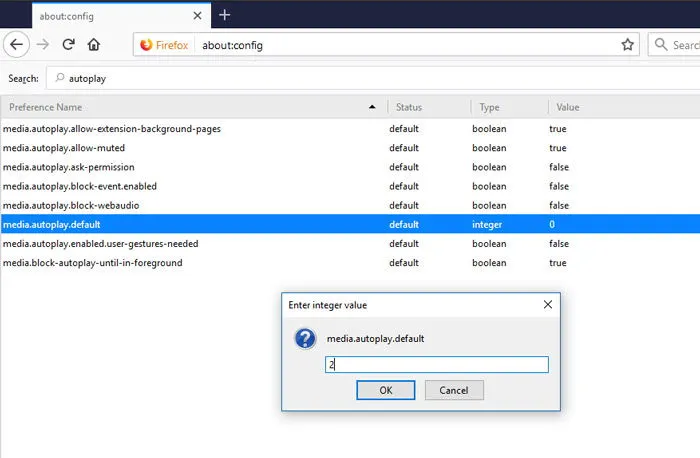Click the about:config address bar text
The width and height of the screenshot is (700, 458).
[x=232, y=45]
